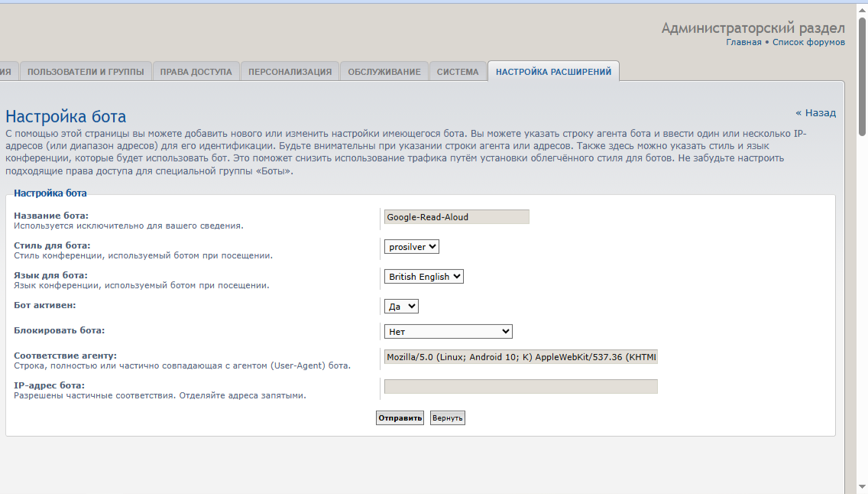
Task: Go back via the « Назад link
Action: 815,112
